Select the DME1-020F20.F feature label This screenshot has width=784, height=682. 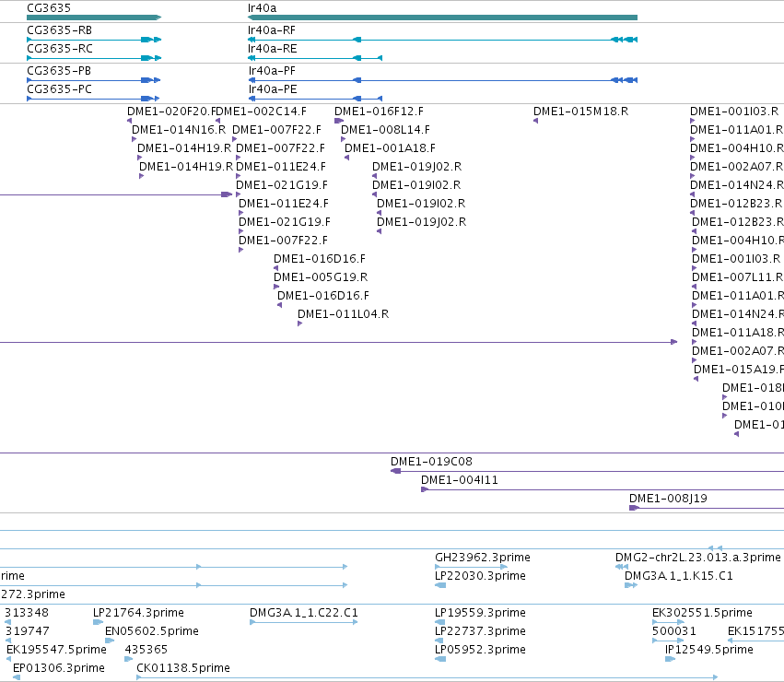tap(172, 112)
